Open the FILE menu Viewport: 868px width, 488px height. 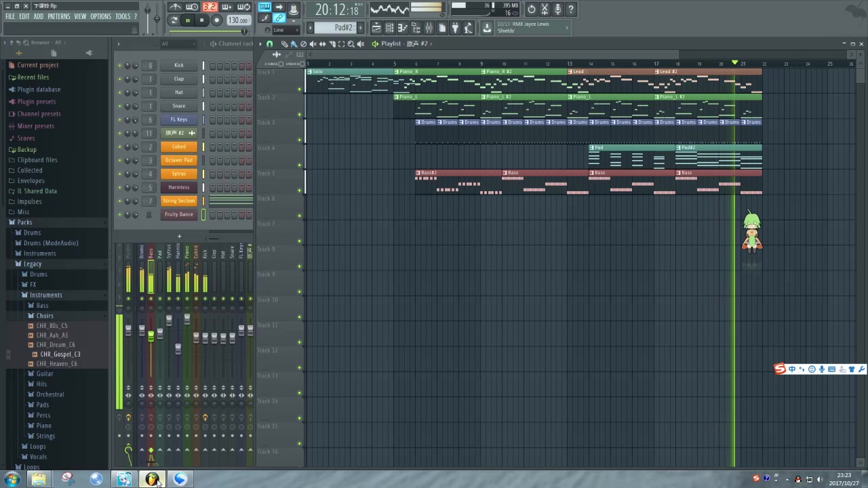[10, 16]
